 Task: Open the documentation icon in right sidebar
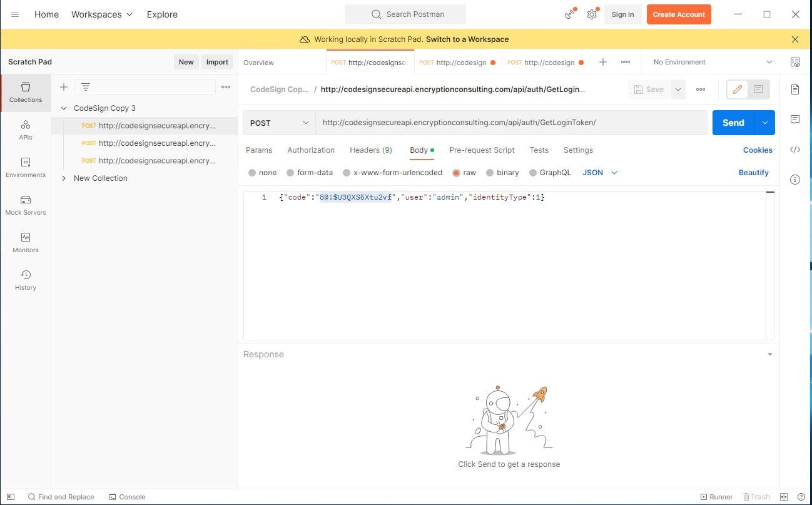coord(795,89)
